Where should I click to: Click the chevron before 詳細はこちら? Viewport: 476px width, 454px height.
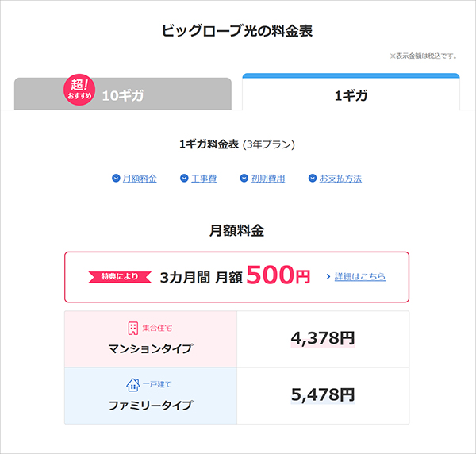pos(328,277)
